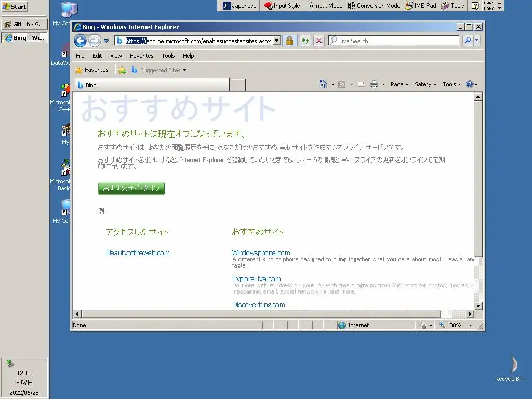Screen dimensions: 532x399
Task: Select the Bing taskbar window button
Action: (24, 38)
